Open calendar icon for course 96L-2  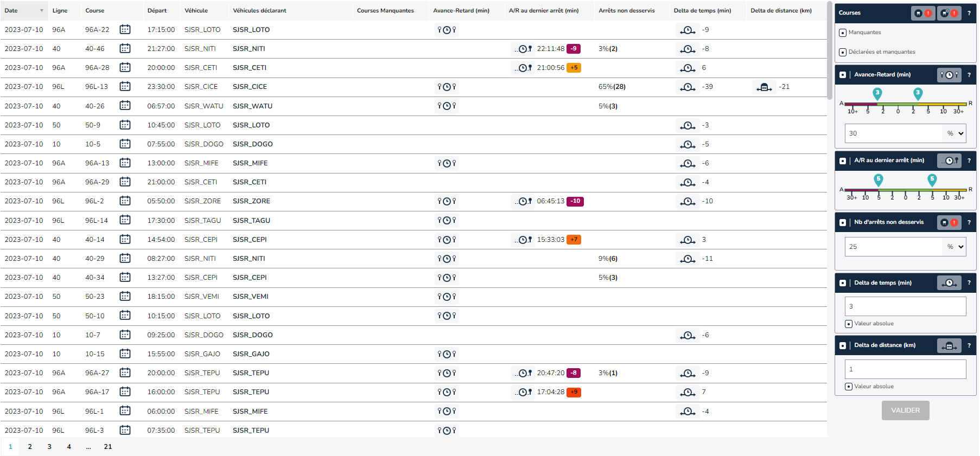point(125,201)
